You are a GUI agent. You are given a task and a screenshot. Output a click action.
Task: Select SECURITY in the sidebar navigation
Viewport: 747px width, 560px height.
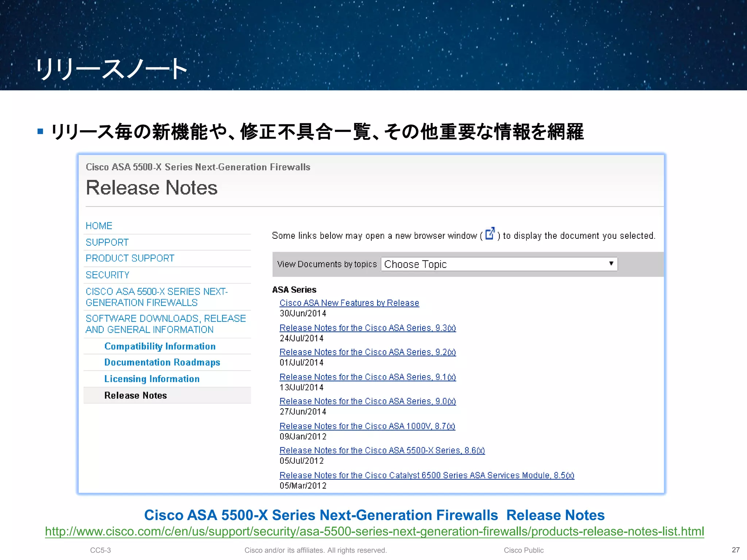coord(108,275)
